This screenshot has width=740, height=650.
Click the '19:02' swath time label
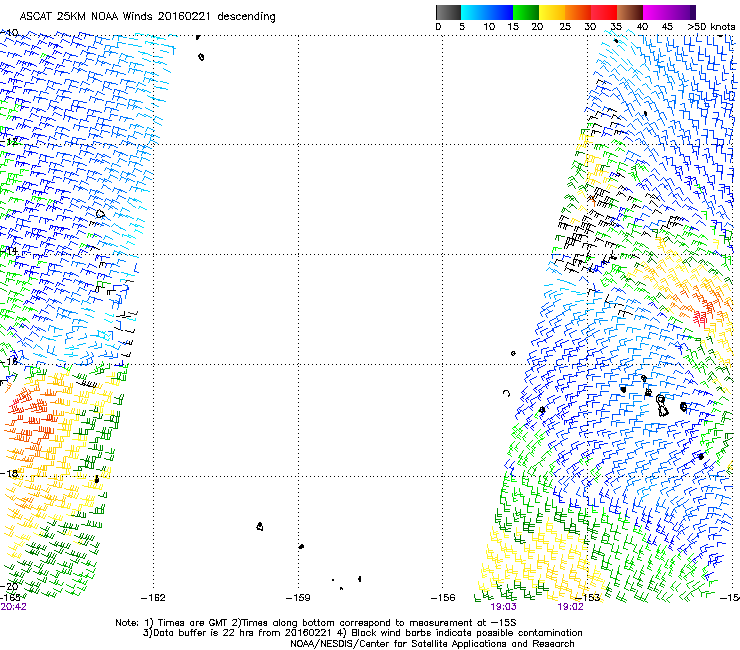point(570,607)
